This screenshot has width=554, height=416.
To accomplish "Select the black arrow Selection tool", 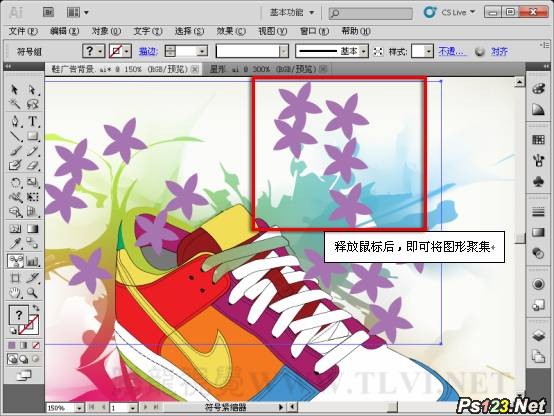I will 14,89.
